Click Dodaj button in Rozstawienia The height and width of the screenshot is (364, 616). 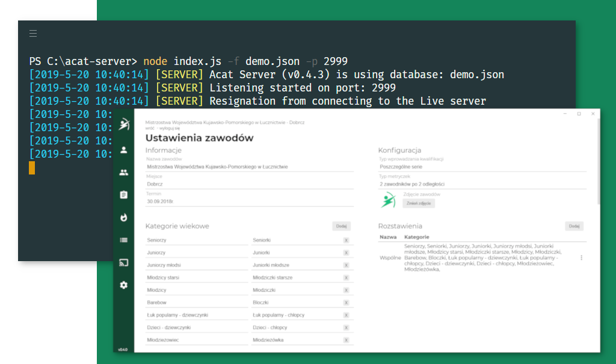pyautogui.click(x=574, y=226)
